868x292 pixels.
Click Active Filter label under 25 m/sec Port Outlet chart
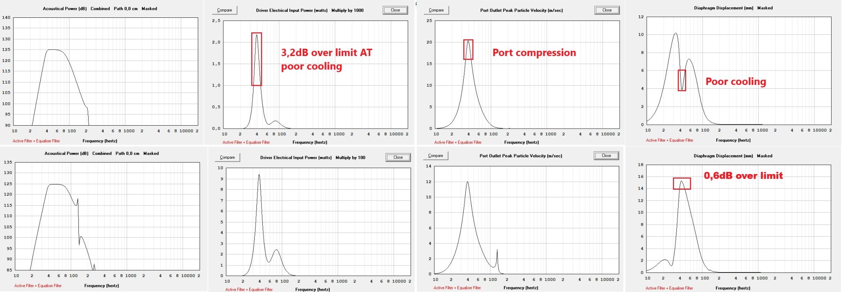[x=458, y=142]
